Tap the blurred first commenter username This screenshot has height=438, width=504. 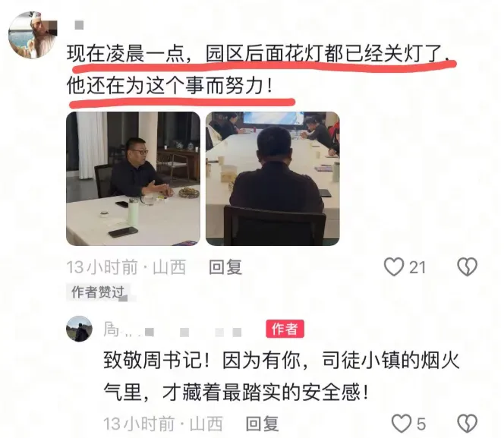pyautogui.click(x=80, y=25)
